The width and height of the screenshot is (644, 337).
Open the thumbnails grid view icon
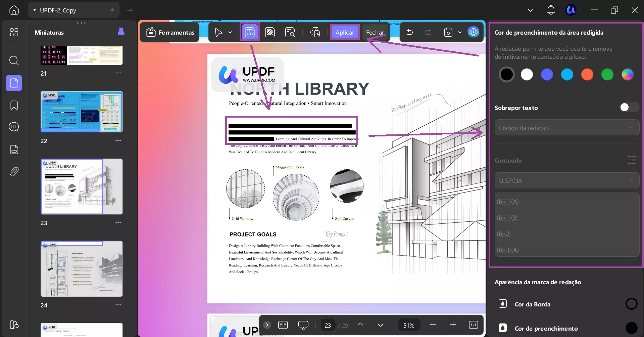[x=14, y=32]
